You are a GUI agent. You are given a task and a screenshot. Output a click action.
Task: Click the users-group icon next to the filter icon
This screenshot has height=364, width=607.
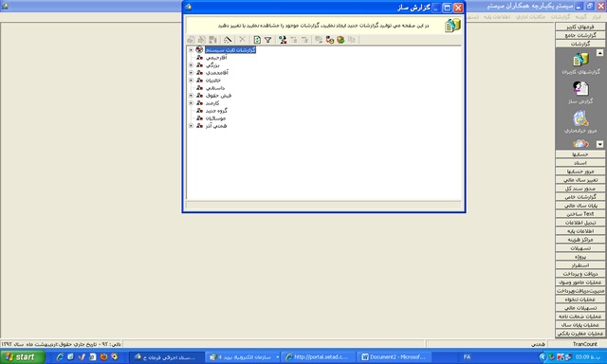(x=283, y=40)
